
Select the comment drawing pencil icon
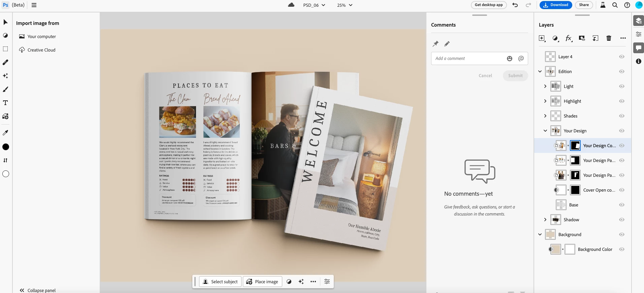447,44
